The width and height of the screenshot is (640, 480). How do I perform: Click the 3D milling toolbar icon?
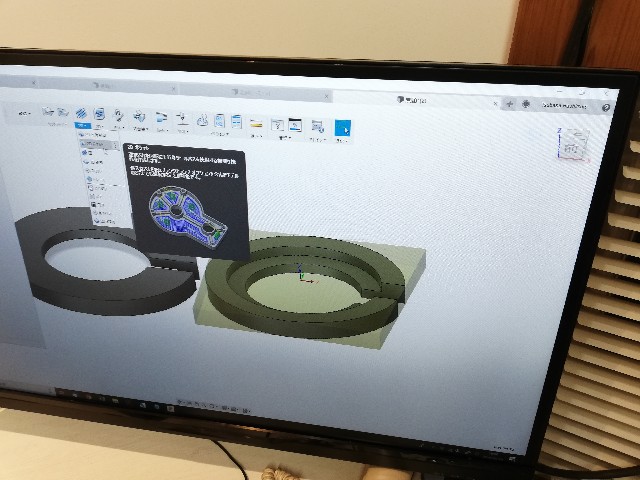point(99,114)
